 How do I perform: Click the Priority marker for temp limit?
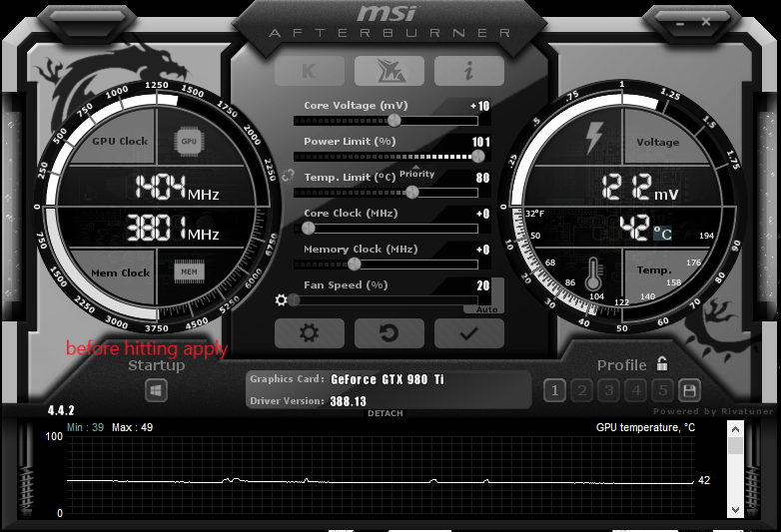pos(416,173)
